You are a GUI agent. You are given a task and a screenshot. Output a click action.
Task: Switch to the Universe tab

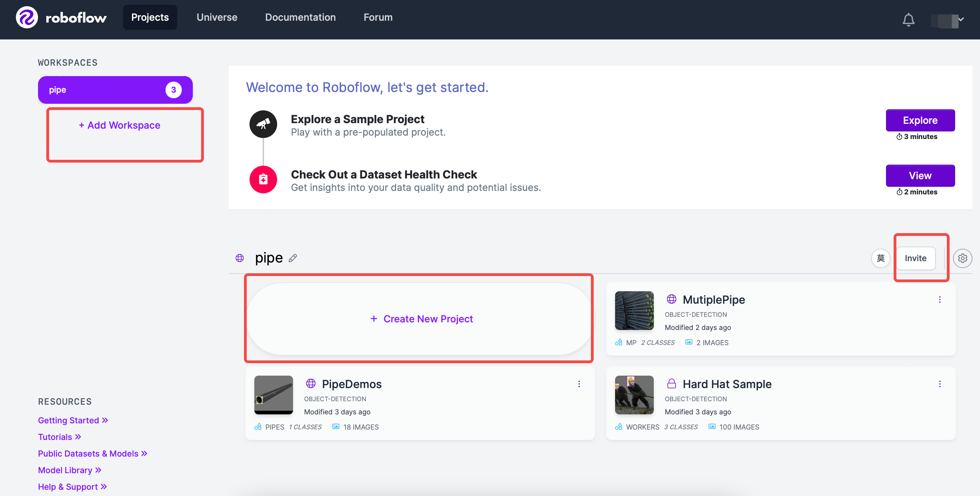[217, 18]
